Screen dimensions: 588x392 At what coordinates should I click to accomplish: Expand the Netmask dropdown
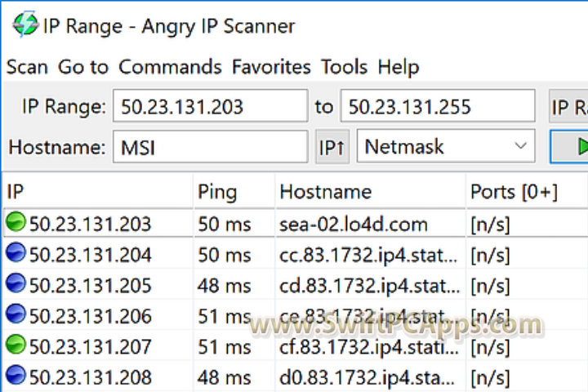446,146
